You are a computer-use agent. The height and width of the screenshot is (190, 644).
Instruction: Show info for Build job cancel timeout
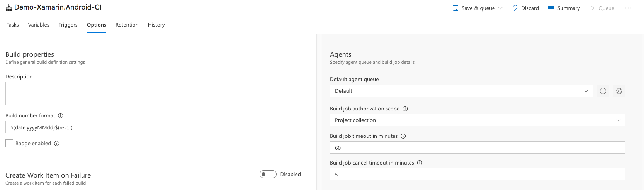click(x=420, y=163)
